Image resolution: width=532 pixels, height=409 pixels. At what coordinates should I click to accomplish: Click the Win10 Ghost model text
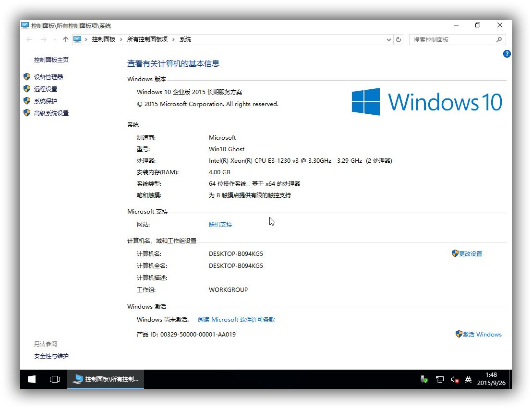(x=227, y=149)
